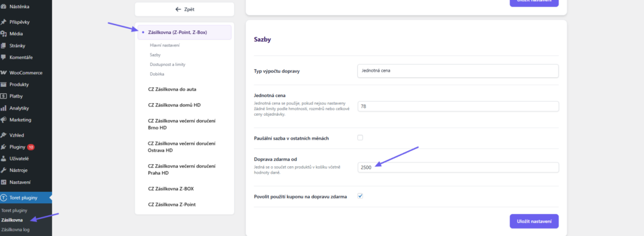
Task: Expand CZ Zásilkovna večerní doručení Ostrava HD
Action: point(182,147)
